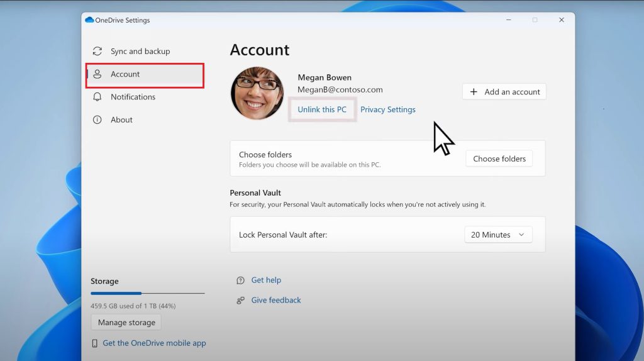
Task: Open the About section
Action: point(121,119)
